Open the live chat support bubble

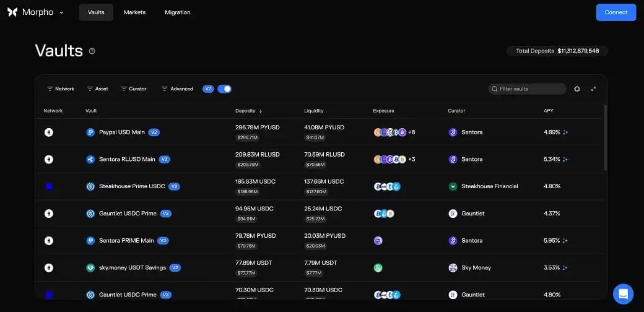click(x=623, y=294)
